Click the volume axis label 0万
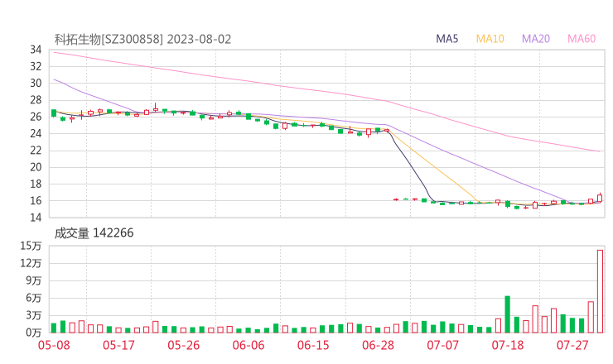Screen dimensions: 613x364 tap(34, 333)
